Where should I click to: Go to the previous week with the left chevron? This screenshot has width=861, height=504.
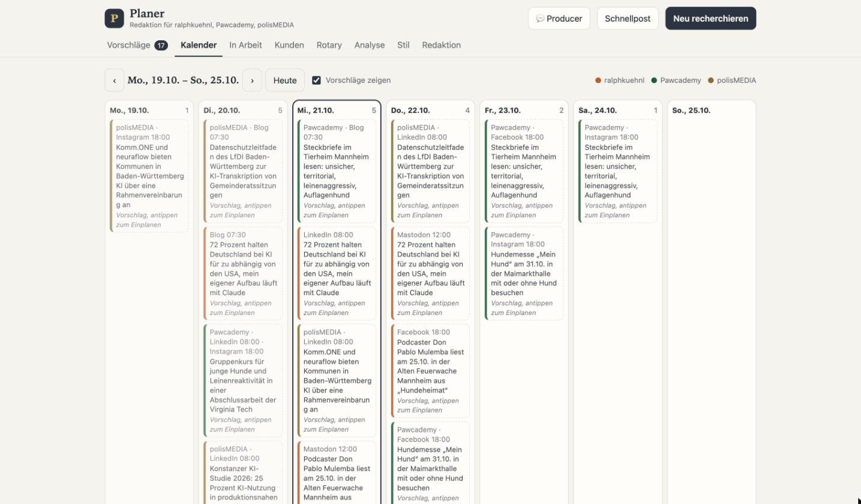(x=115, y=80)
